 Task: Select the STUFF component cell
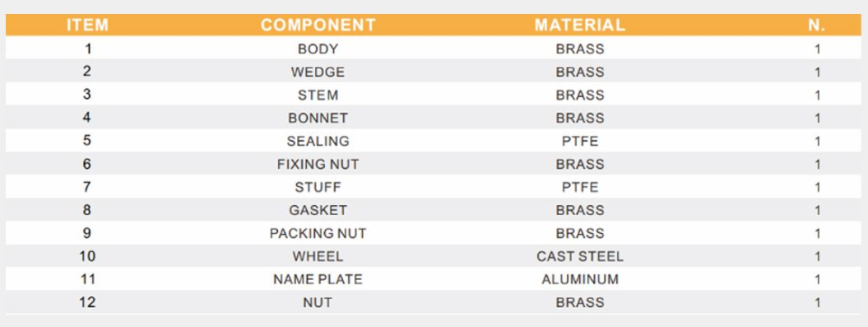pos(318,187)
